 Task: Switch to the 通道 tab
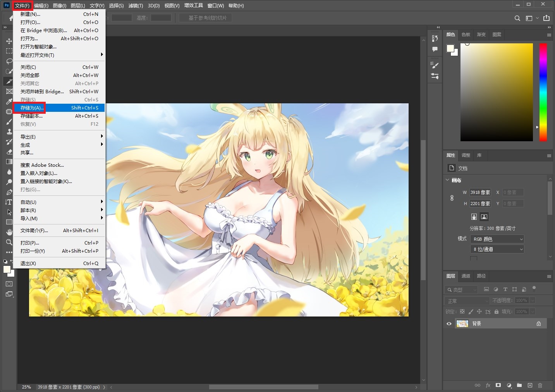coord(466,276)
